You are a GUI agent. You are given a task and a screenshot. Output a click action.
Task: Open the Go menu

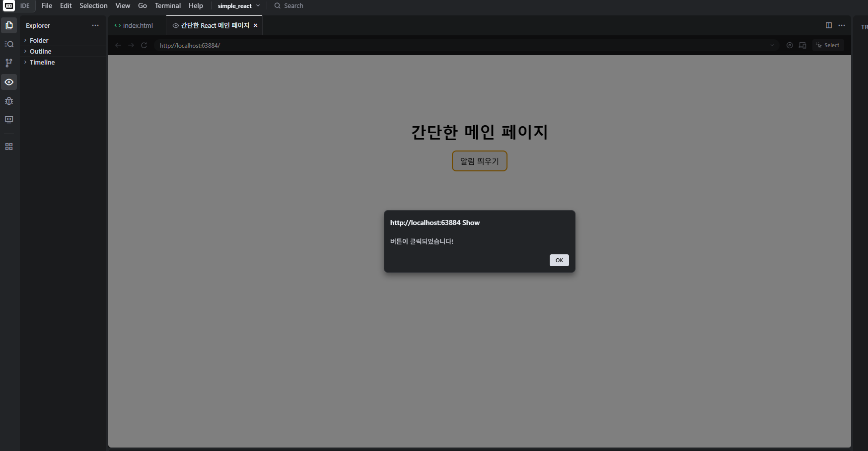point(143,6)
